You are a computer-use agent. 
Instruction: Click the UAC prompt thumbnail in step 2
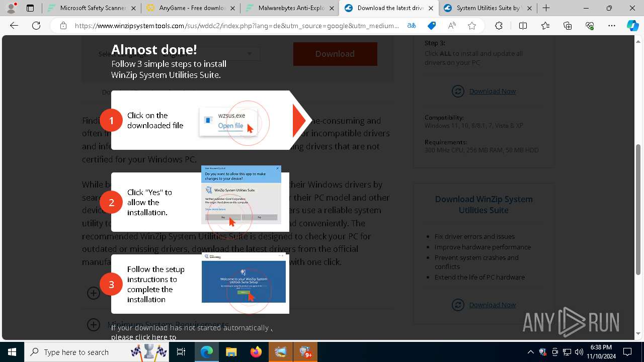coord(241,195)
